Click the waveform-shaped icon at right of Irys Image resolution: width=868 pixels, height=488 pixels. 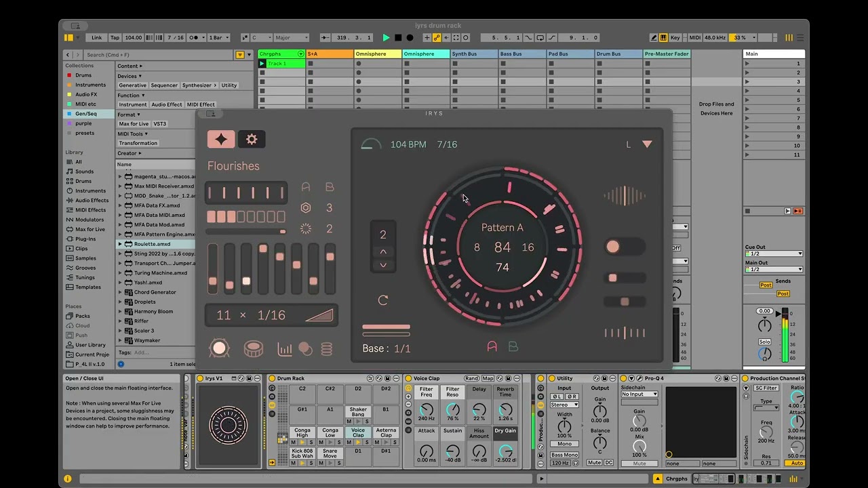[625, 197]
